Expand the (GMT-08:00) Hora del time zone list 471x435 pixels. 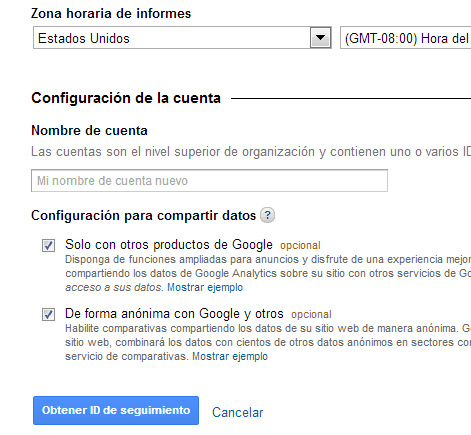click(405, 38)
